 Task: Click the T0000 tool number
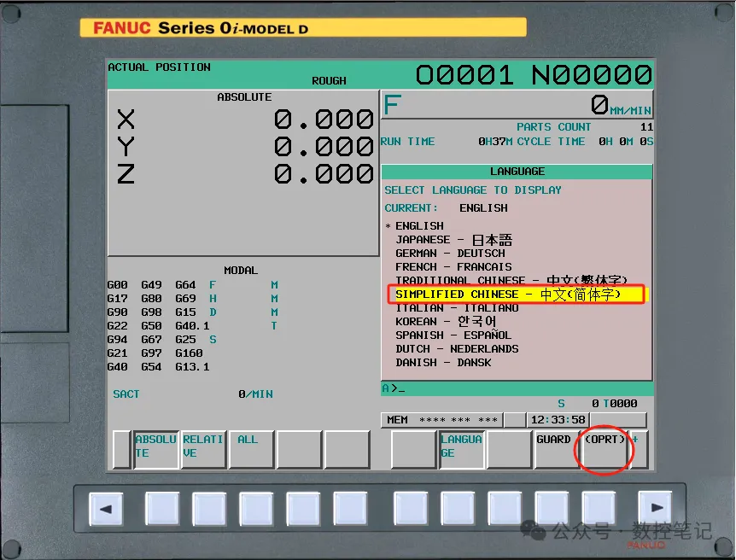(x=620, y=404)
